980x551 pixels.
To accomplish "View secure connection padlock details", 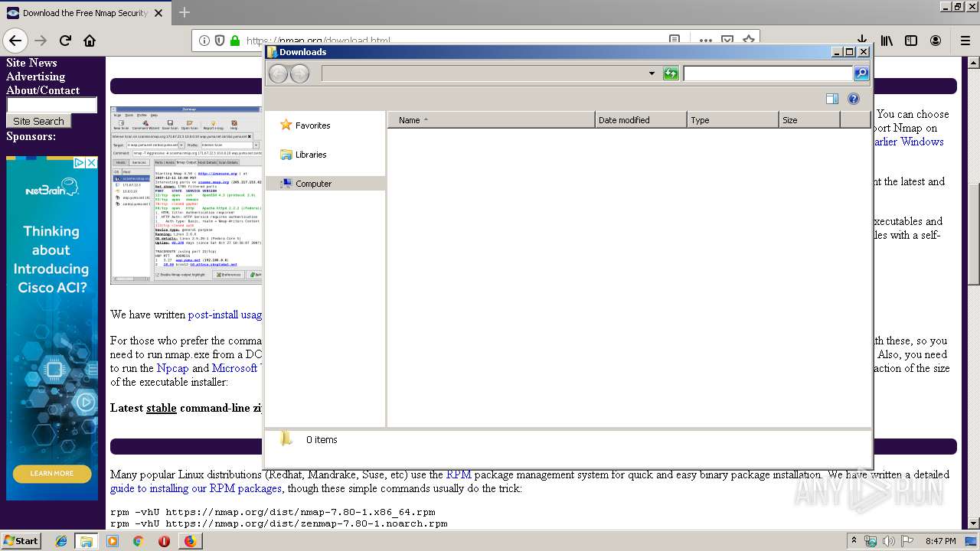I will (235, 41).
